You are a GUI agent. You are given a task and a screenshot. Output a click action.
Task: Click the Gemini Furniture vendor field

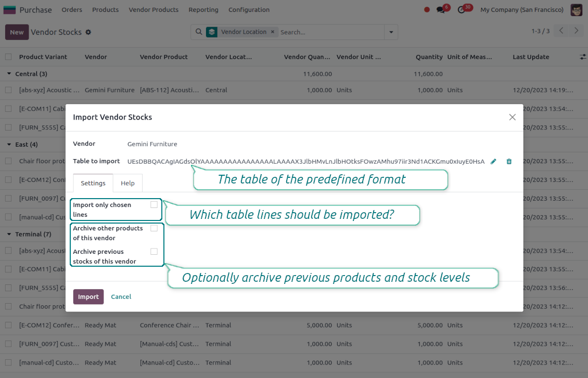click(152, 144)
